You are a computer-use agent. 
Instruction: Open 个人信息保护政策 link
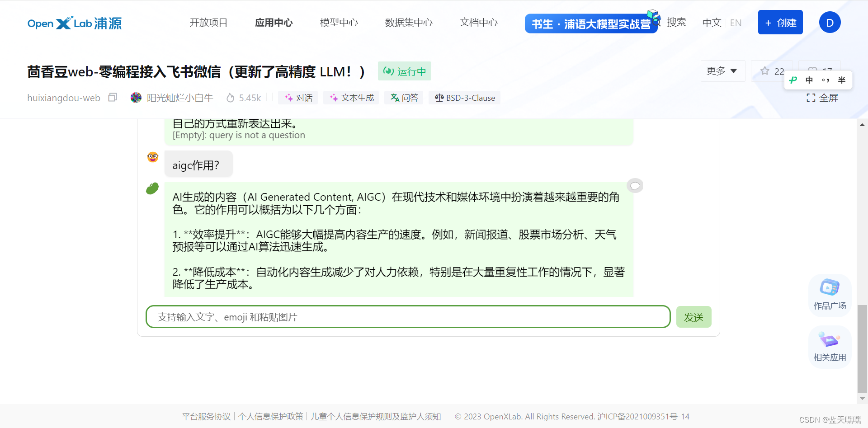[271, 416]
